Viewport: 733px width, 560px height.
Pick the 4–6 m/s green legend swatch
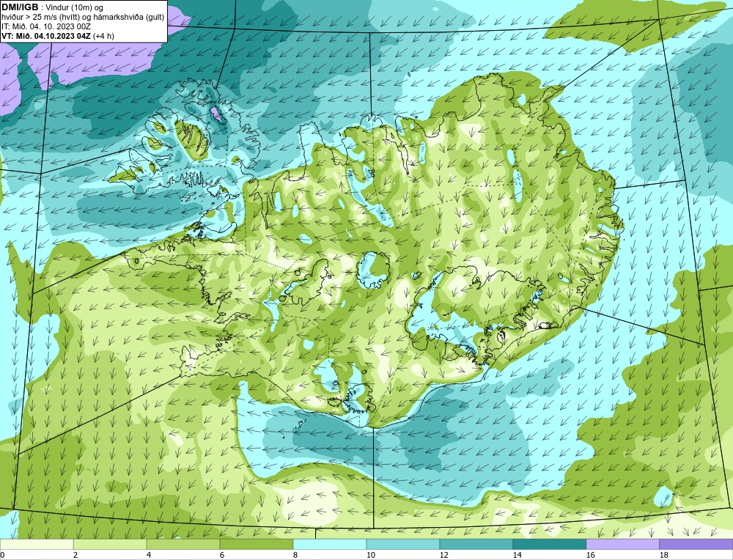pyautogui.click(x=183, y=544)
